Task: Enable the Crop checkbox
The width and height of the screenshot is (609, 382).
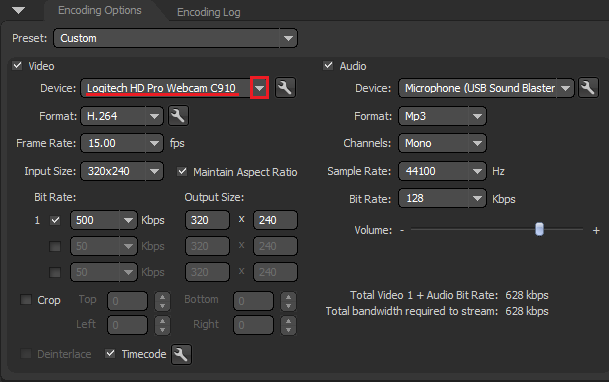Action: pyautogui.click(x=26, y=300)
